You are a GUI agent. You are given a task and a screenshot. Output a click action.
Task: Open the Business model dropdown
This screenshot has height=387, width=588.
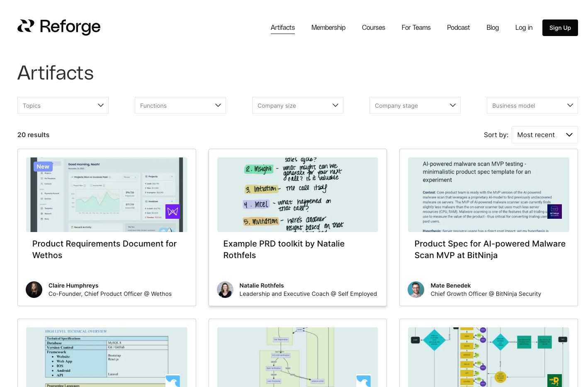(532, 105)
